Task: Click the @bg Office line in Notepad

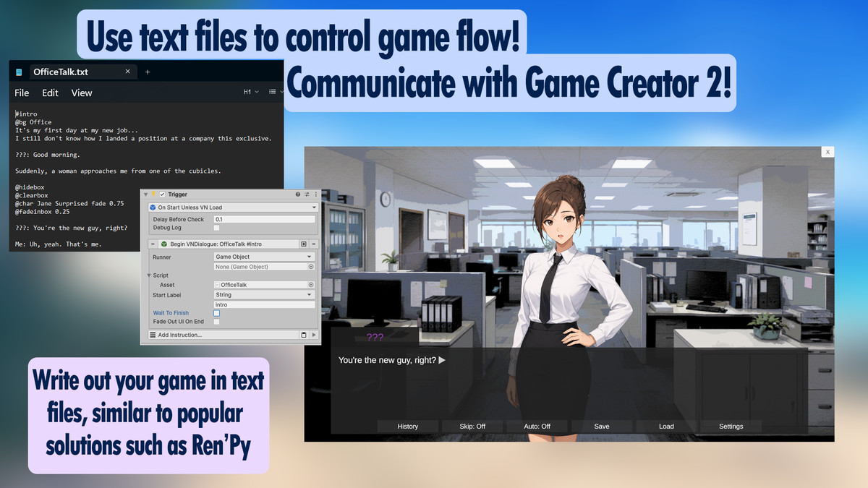Action: [33, 122]
